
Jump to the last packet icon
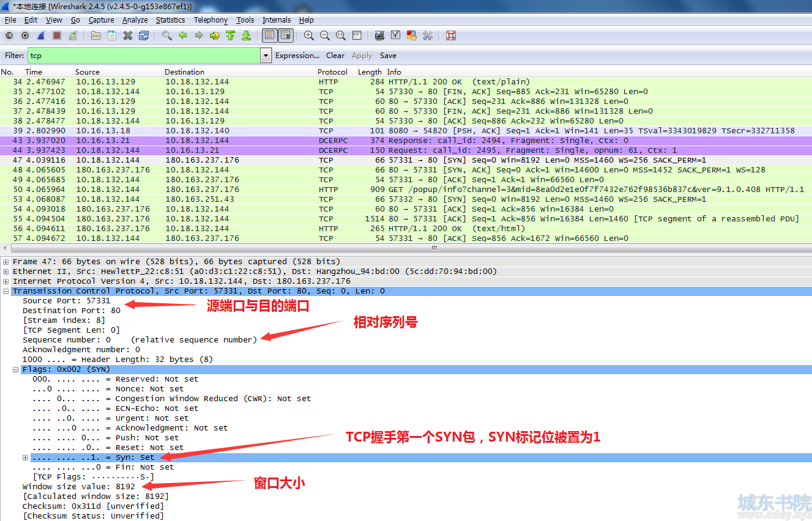246,35
